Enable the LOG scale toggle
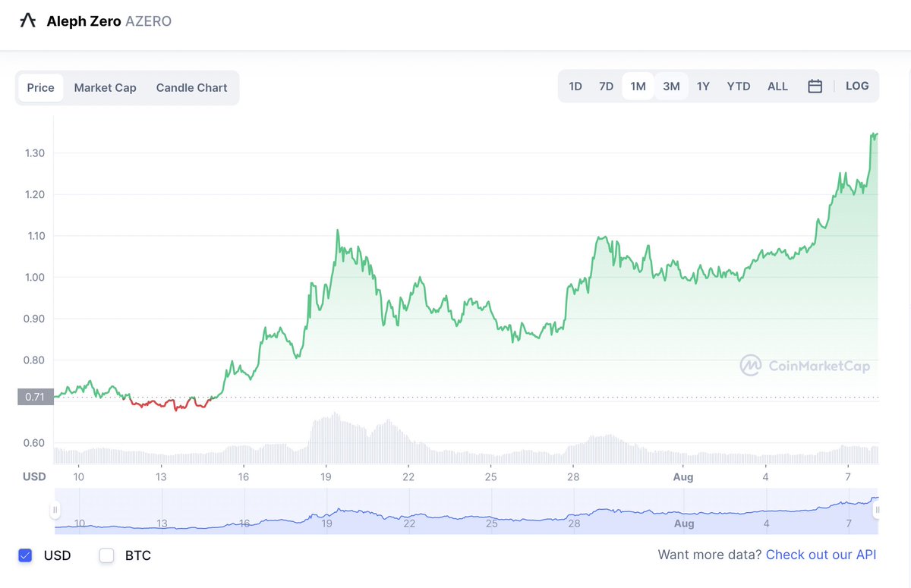 point(857,86)
